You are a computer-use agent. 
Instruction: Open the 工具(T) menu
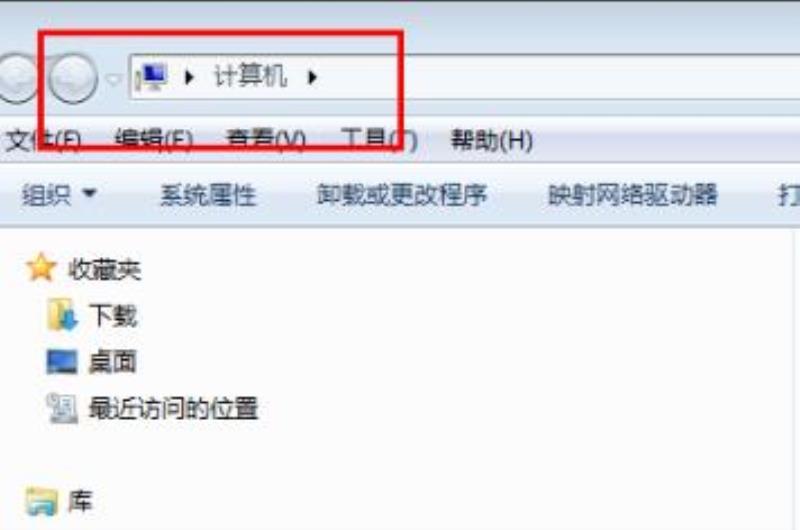click(379, 140)
